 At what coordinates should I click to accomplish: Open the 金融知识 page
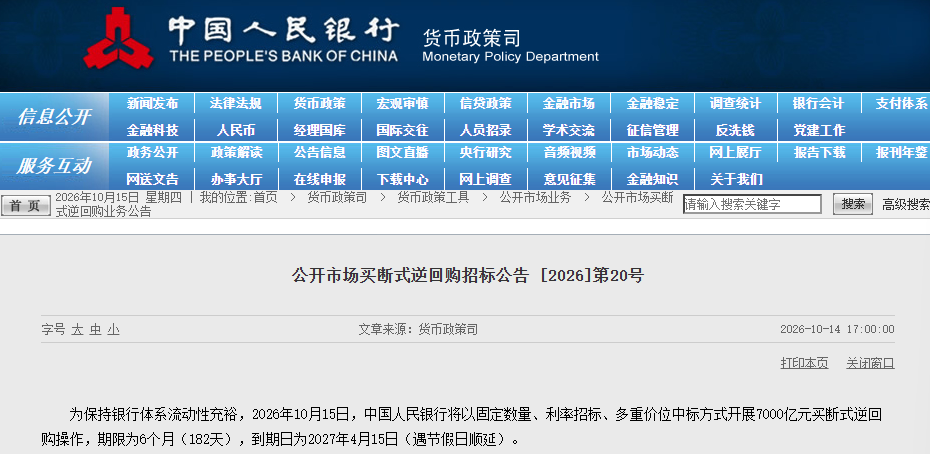point(652,179)
